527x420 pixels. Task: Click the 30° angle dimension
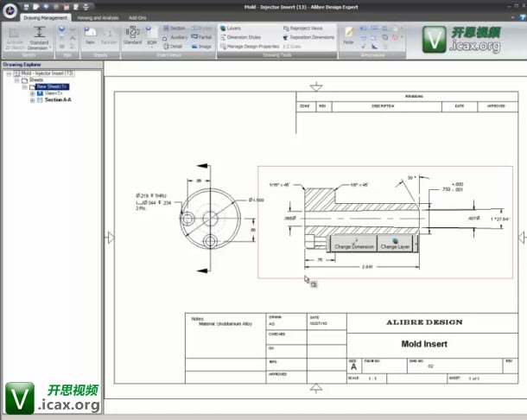coord(412,177)
